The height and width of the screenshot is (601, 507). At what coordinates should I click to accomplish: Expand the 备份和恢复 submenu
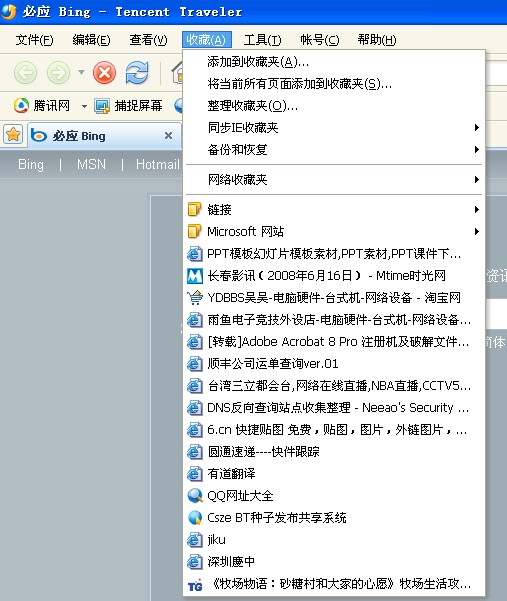tap(333, 149)
